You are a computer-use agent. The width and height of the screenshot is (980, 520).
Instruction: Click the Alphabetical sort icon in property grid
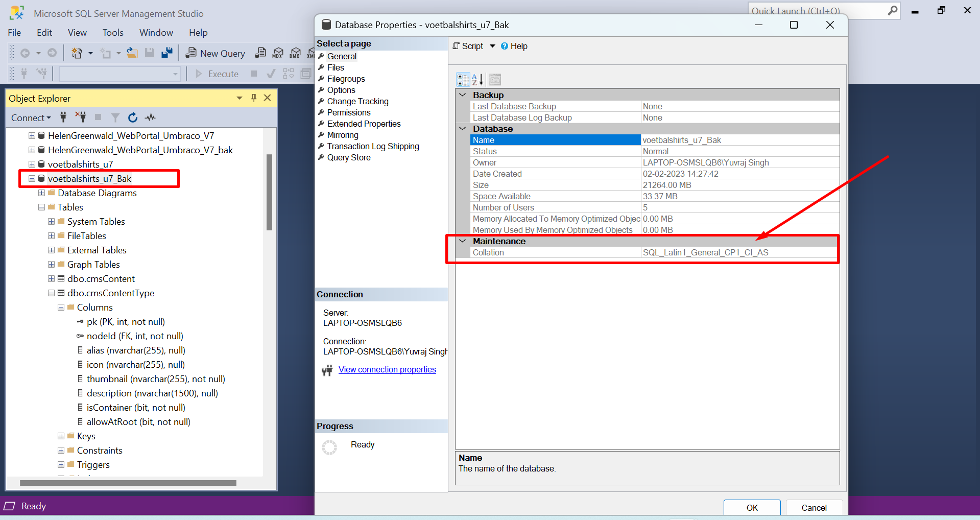click(x=477, y=79)
